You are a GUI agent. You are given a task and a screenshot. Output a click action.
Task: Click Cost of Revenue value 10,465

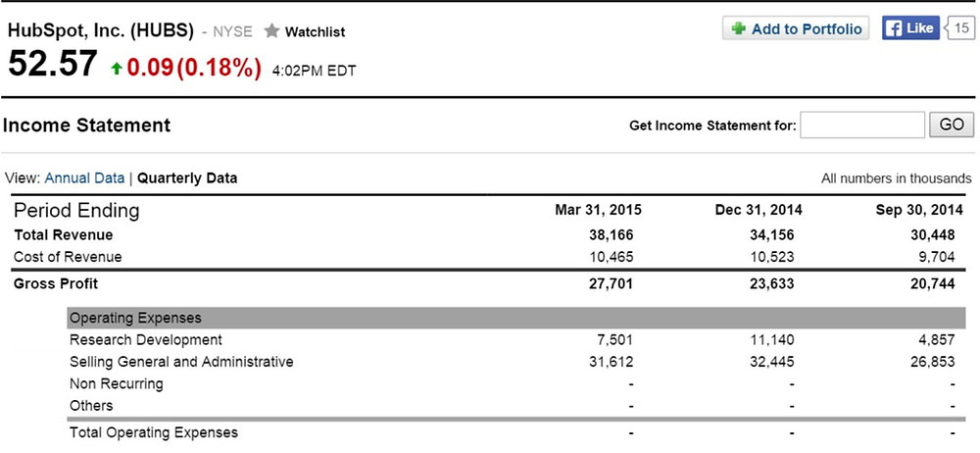point(612,257)
